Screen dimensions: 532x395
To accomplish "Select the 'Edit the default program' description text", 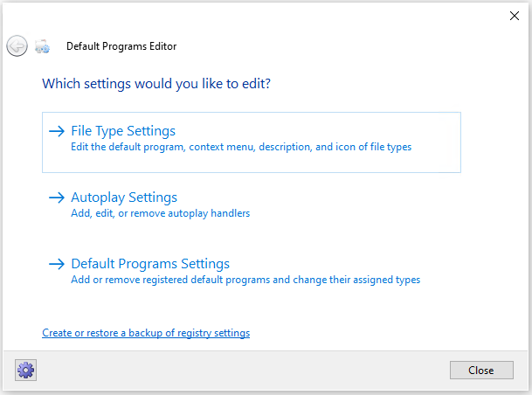I will click(x=240, y=148).
